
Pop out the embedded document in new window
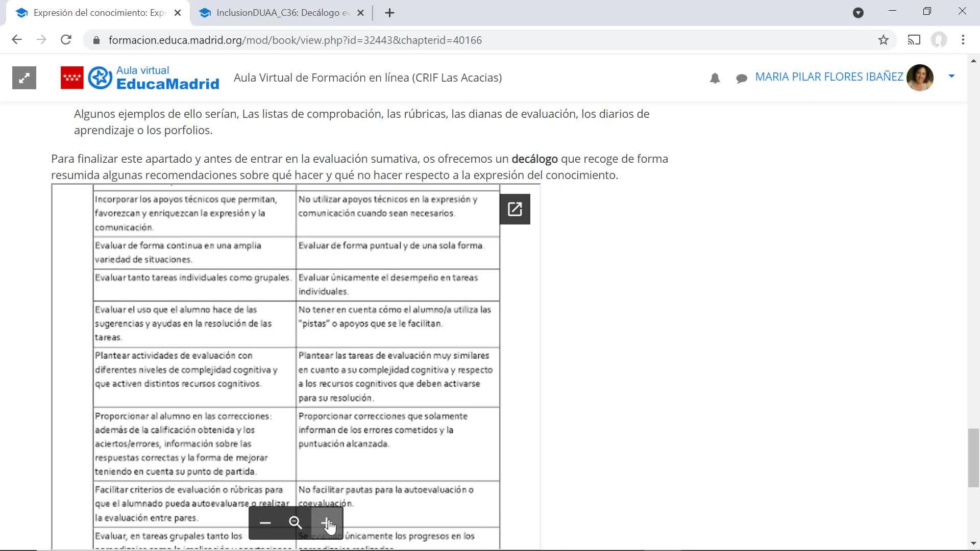pos(514,209)
